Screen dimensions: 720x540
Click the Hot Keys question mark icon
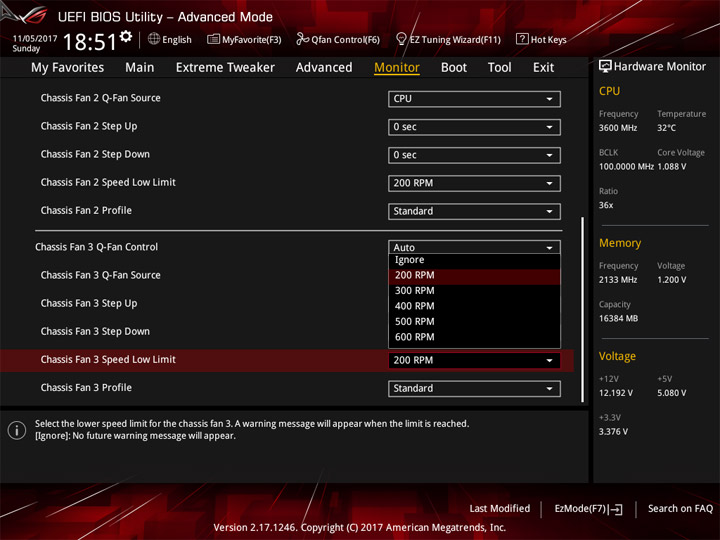click(x=522, y=39)
